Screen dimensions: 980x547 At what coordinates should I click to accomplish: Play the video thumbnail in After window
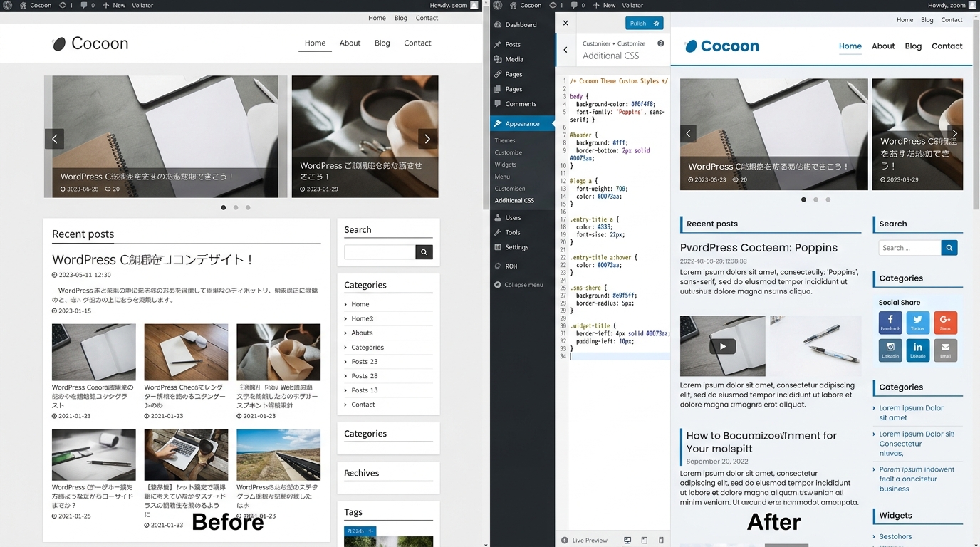pyautogui.click(x=723, y=347)
